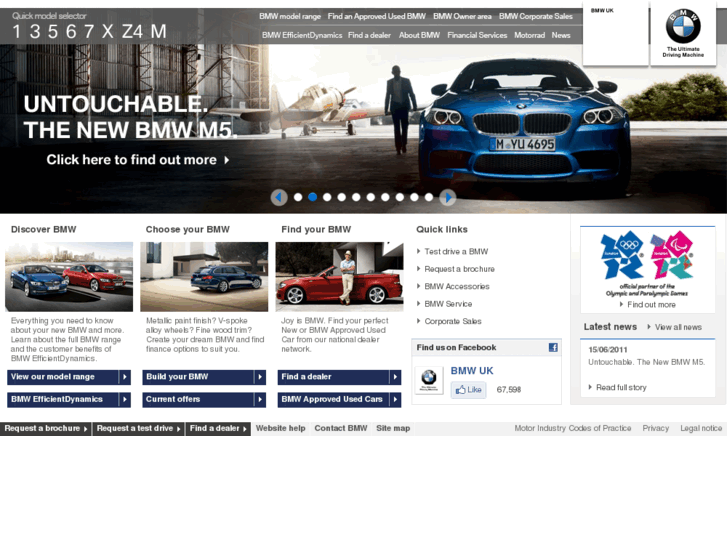Click the Facebook icon in Find us header
727x545 pixels.
pyautogui.click(x=553, y=347)
